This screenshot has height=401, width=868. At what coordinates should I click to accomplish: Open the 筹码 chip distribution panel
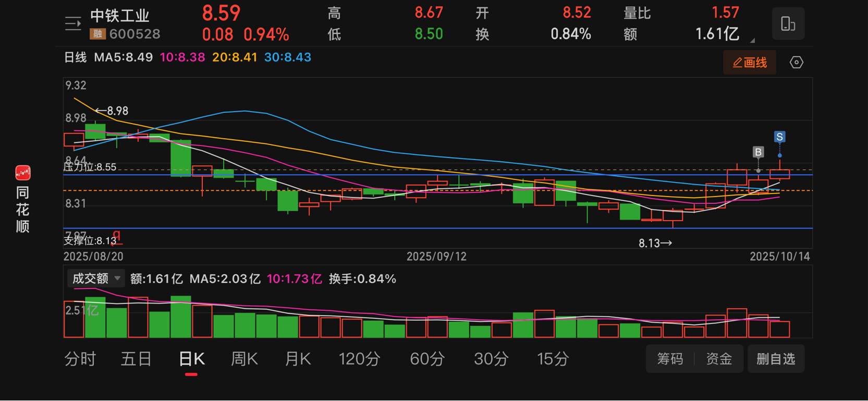[x=670, y=359]
